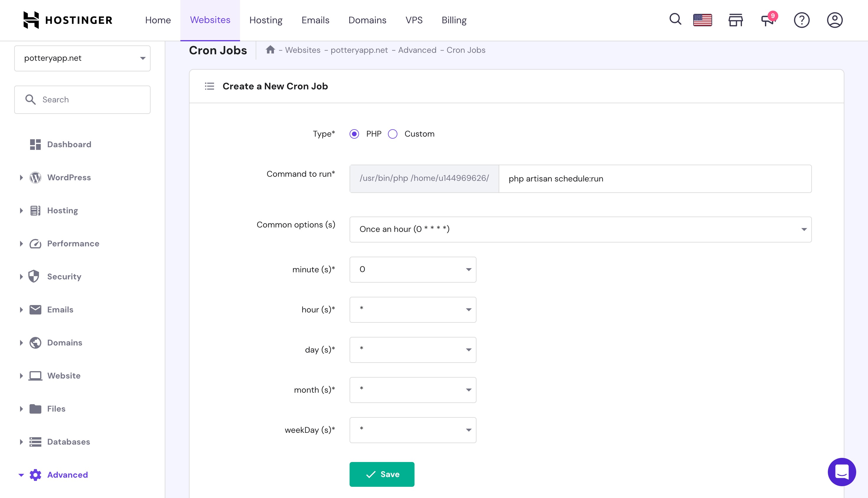Click the live chat support icon
868x498 pixels.
pos(843,473)
